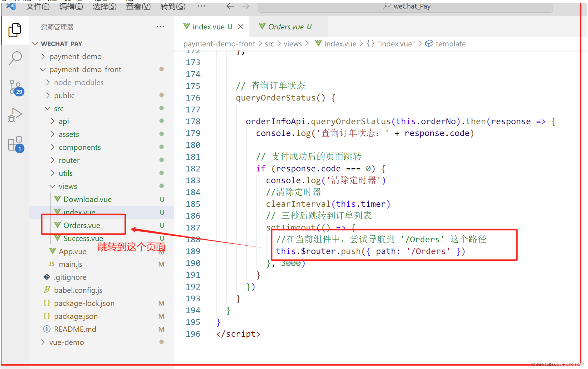Open the Search view icon
Screen dimensions: 588x369
tap(15, 58)
